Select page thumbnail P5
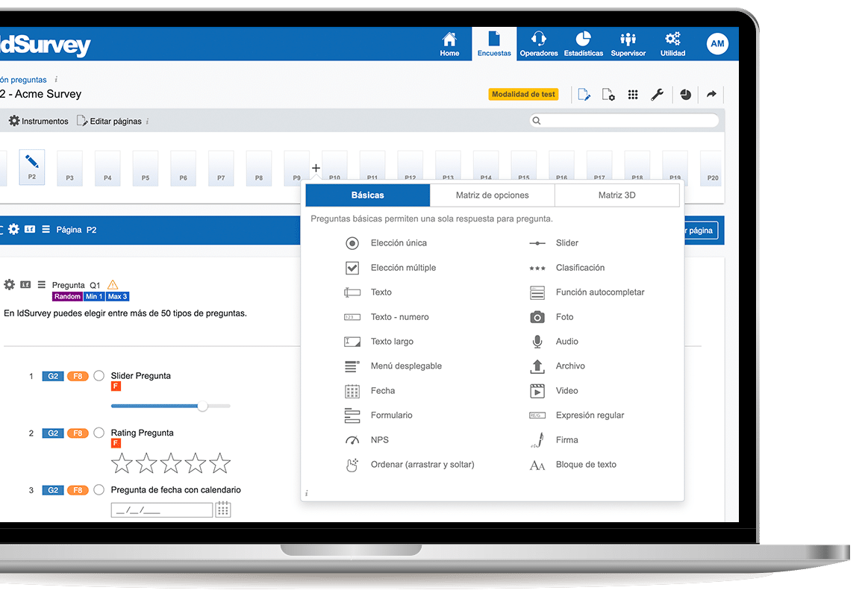The width and height of the screenshot is (868, 605). [145, 169]
